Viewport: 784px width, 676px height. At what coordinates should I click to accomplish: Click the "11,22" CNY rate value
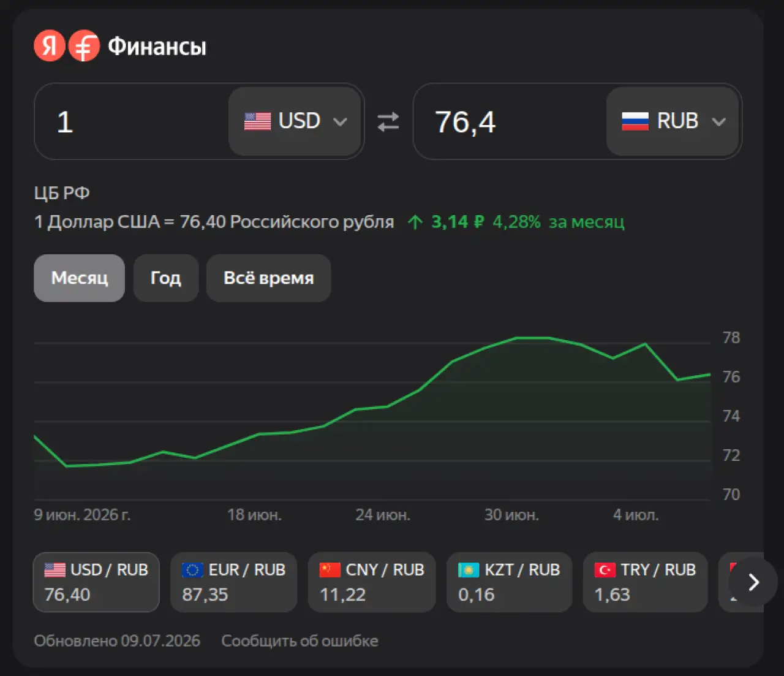click(342, 594)
